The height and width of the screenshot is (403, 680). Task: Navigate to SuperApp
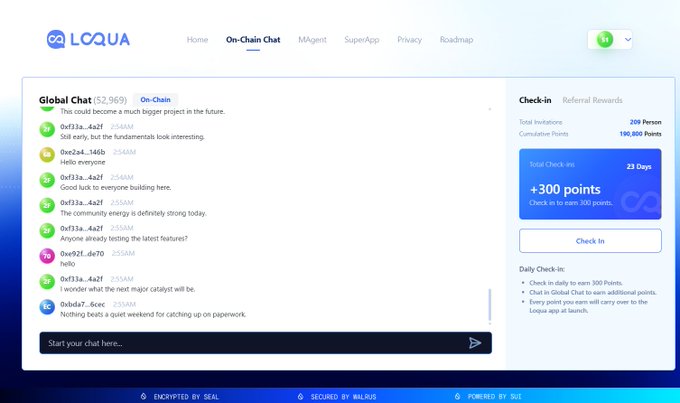[362, 39]
